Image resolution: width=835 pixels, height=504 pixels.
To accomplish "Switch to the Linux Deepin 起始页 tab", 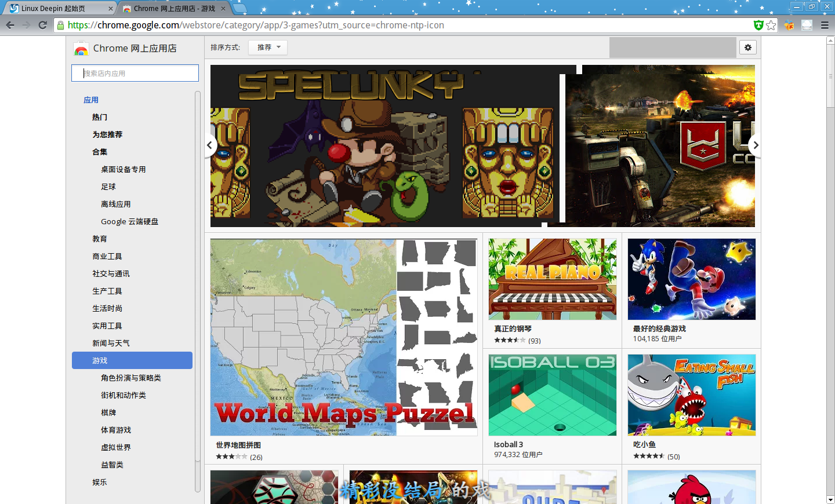I will pos(61,9).
